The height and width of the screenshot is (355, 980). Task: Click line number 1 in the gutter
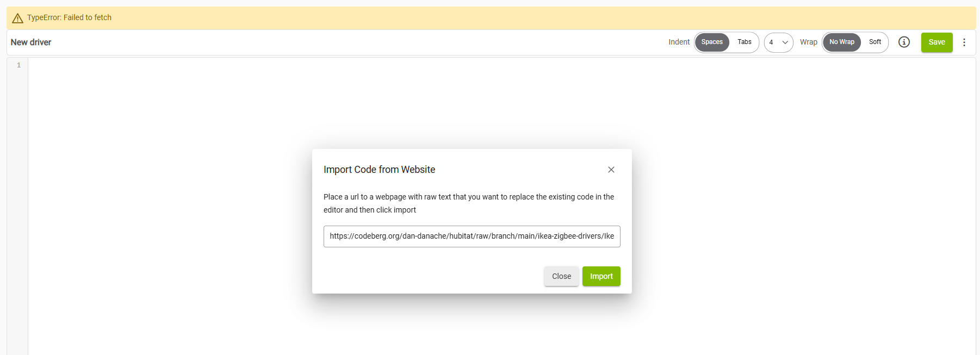[18, 65]
